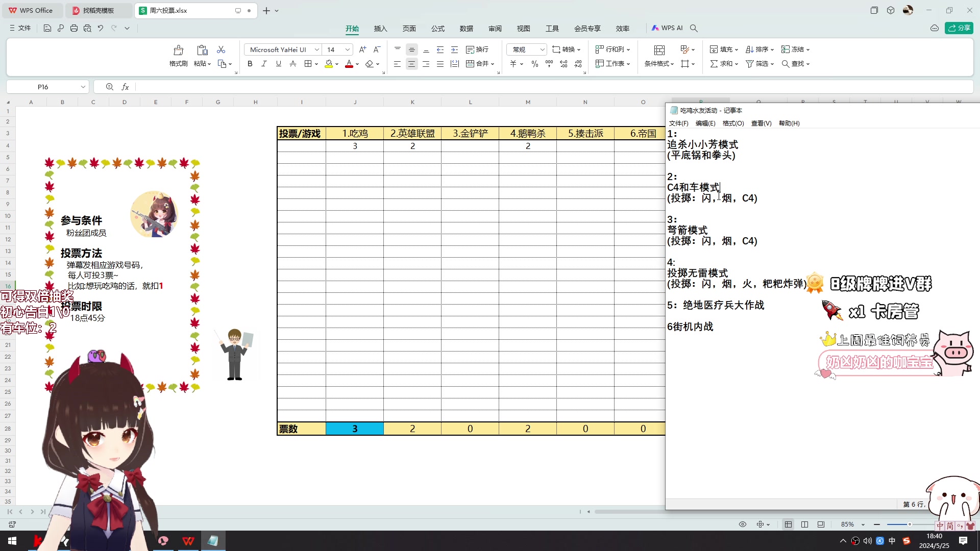Click the taskbar notification center icon
The image size is (980, 551).
[963, 541]
